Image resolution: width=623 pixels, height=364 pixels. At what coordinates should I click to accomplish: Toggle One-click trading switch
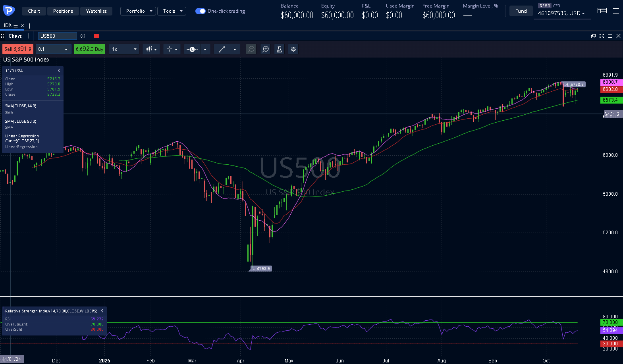(201, 11)
